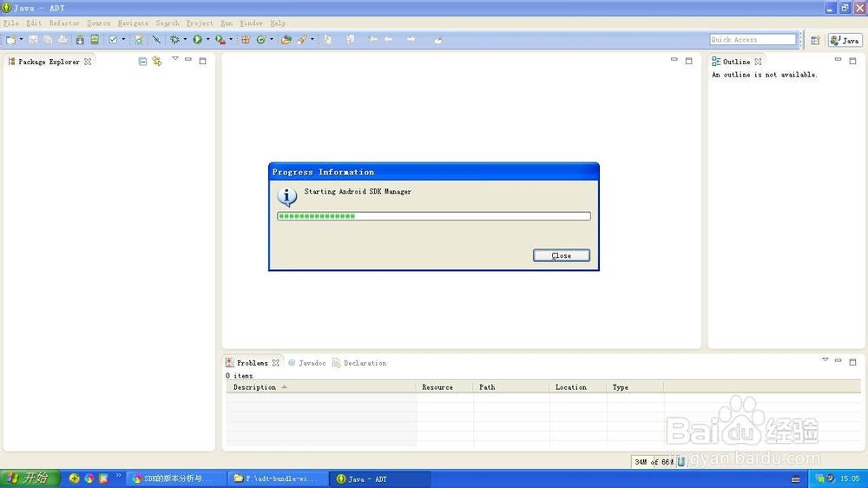Expand the Run dropdown arrow

point(208,39)
